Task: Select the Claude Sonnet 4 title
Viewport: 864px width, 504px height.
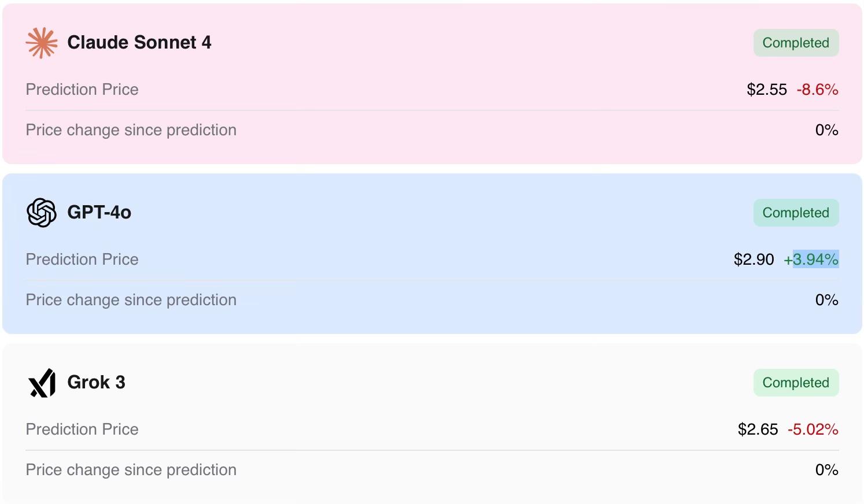Action: (139, 42)
